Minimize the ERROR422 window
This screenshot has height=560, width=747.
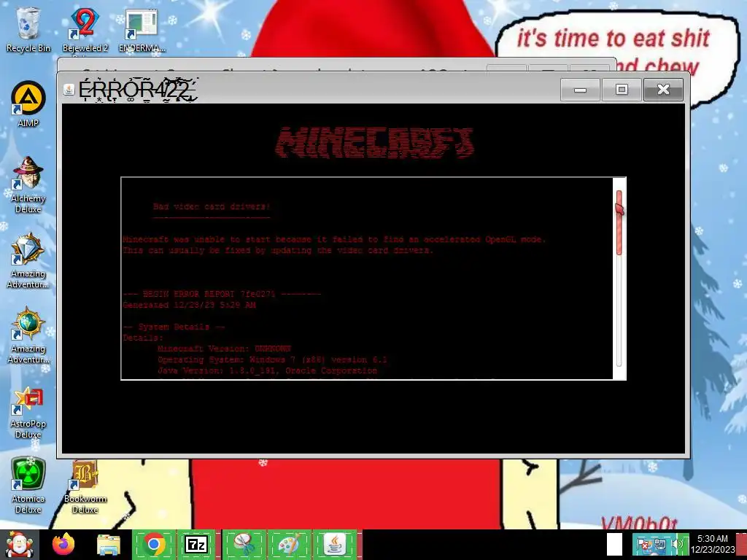tap(580, 90)
